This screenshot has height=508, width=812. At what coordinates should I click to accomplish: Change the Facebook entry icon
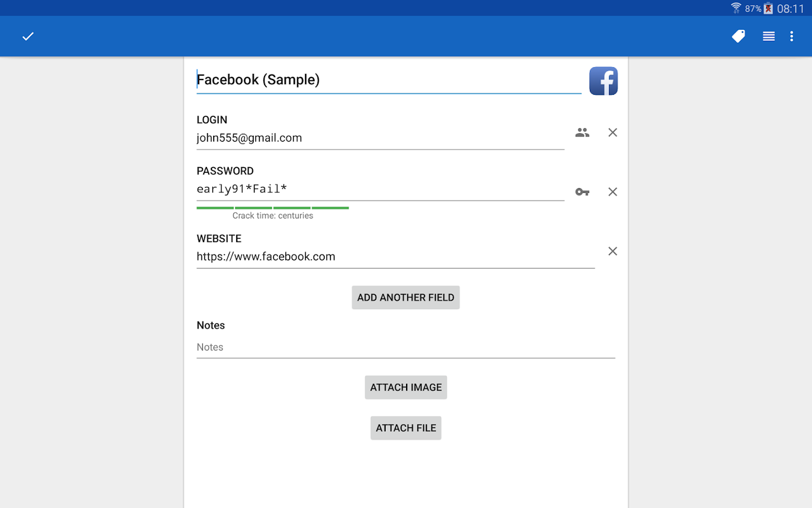tap(603, 81)
